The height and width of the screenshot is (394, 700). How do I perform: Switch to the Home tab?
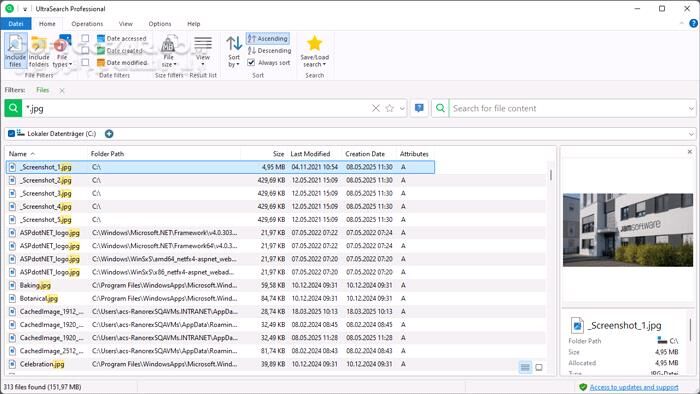coord(47,24)
